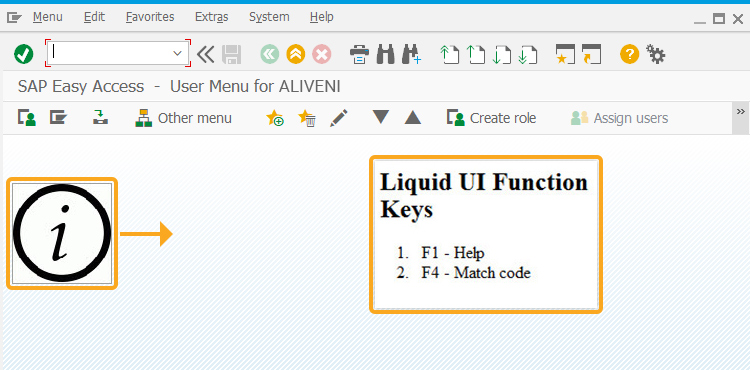Click the Other menu button

(x=184, y=118)
